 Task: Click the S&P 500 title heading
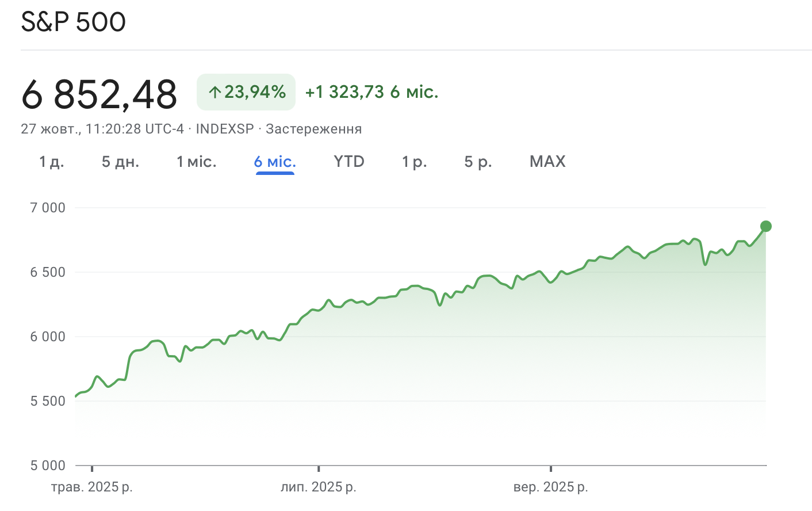[x=73, y=22]
